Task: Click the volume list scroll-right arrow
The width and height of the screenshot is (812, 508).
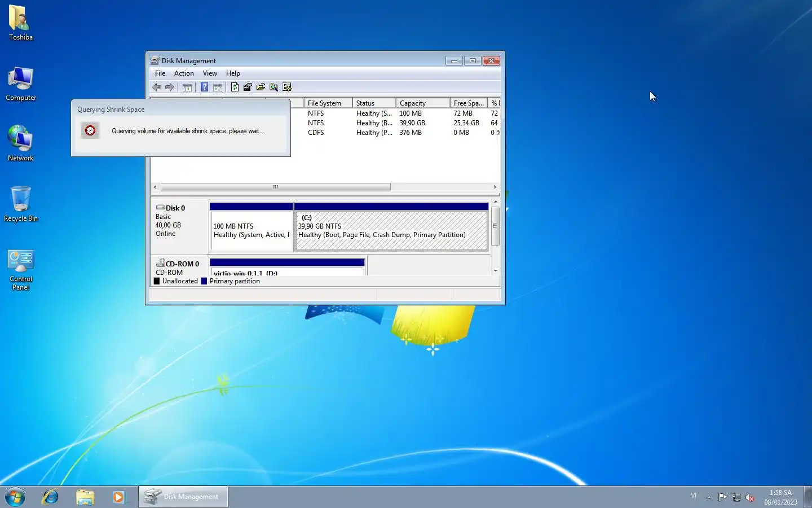Action: (496, 187)
